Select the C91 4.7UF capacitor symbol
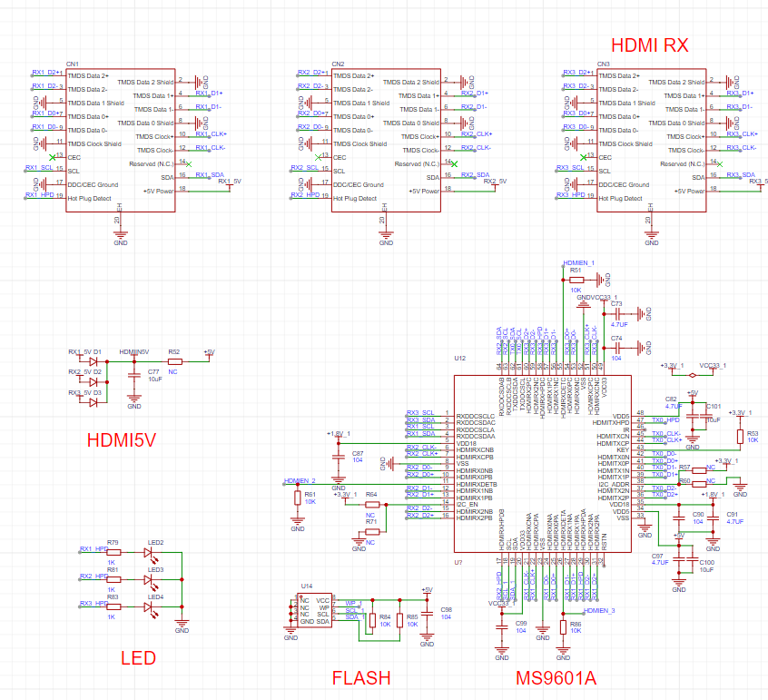Viewport: 768px width, 700px height. pos(714,518)
